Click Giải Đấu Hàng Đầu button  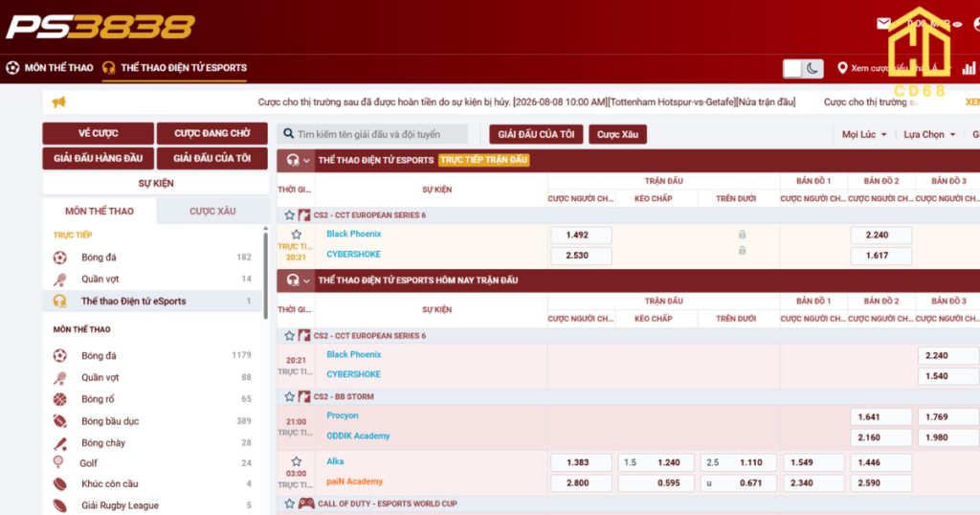(x=99, y=158)
